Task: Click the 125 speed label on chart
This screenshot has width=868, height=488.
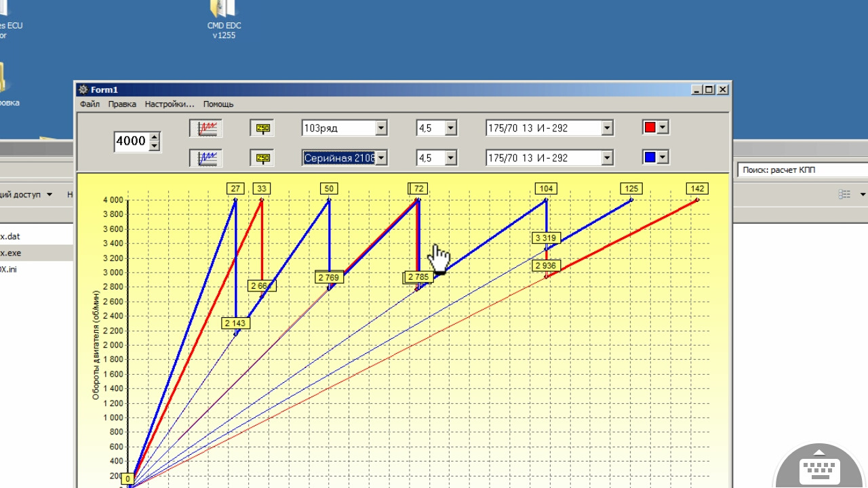Action: pyautogui.click(x=631, y=188)
